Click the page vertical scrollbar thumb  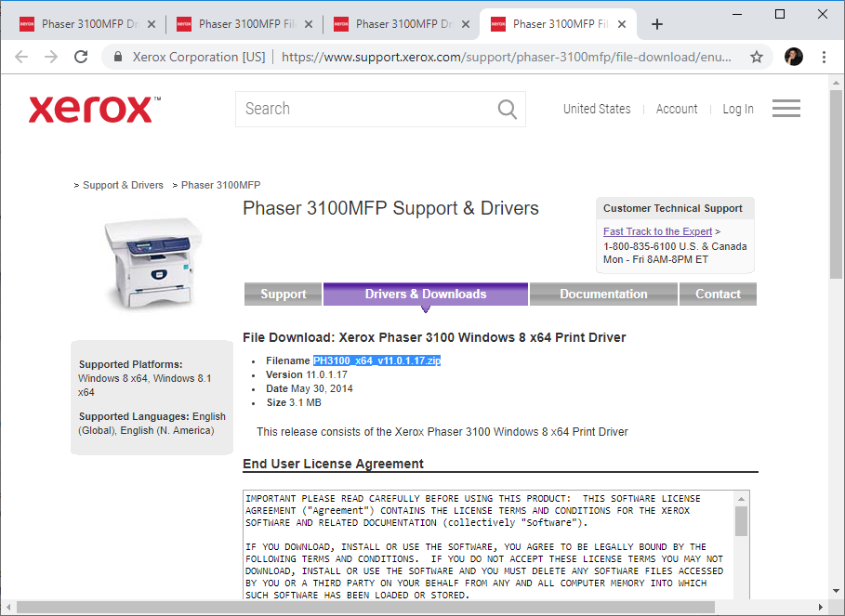tap(836, 184)
